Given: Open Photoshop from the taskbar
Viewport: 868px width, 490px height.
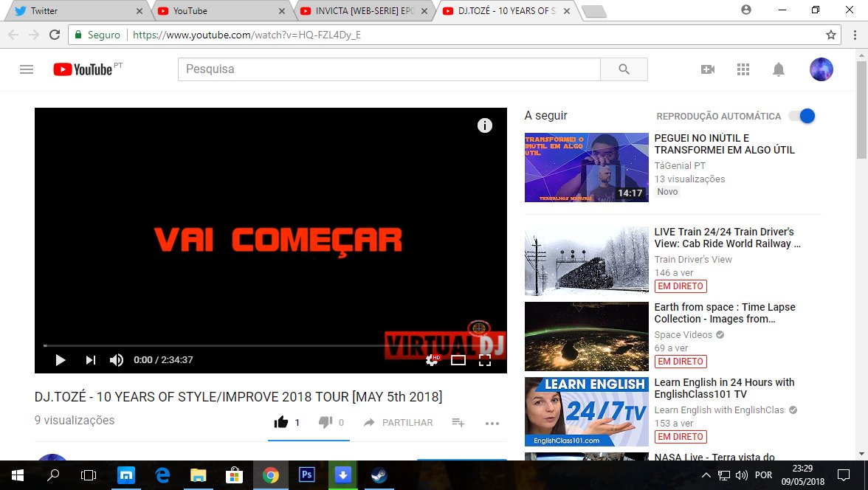Looking at the screenshot, I should [307, 475].
